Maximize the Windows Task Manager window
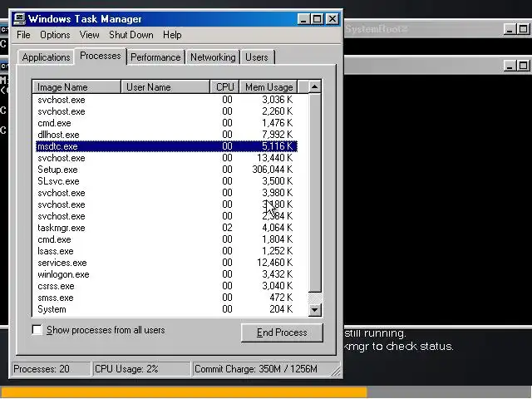532x399 pixels. (318, 19)
